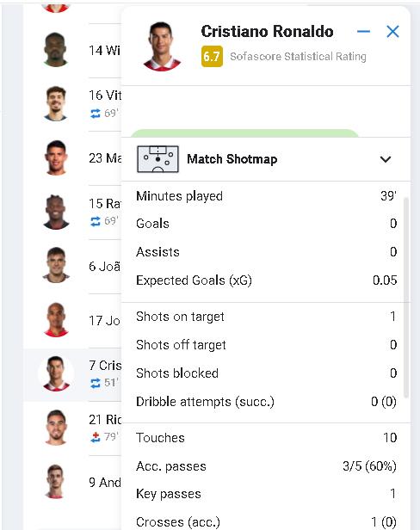420x530 pixels.
Task: Click the 6.7 Sofascore rating badge
Action: [x=212, y=56]
